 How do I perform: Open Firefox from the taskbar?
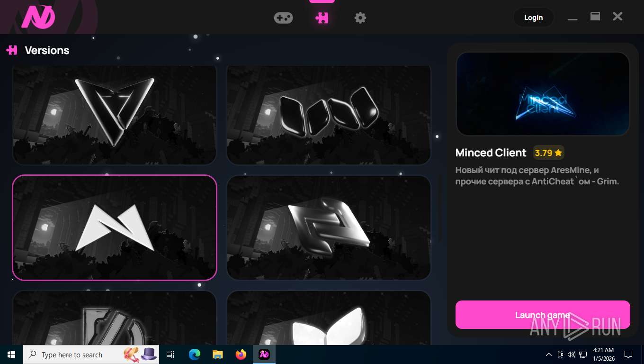point(241,355)
